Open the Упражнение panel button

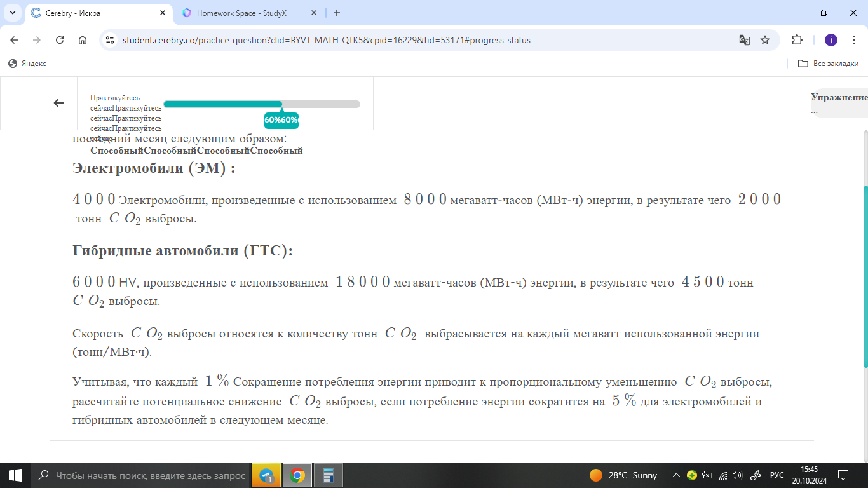[x=839, y=104]
